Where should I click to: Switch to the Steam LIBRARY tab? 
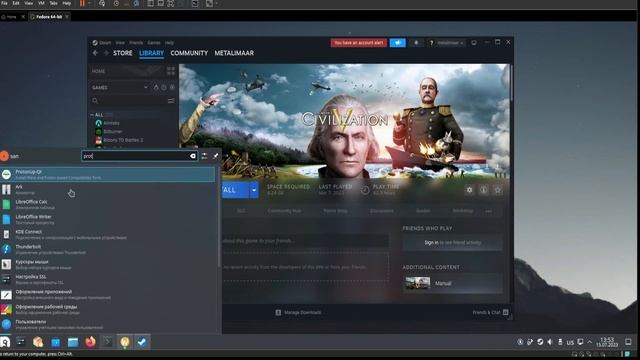[151, 53]
